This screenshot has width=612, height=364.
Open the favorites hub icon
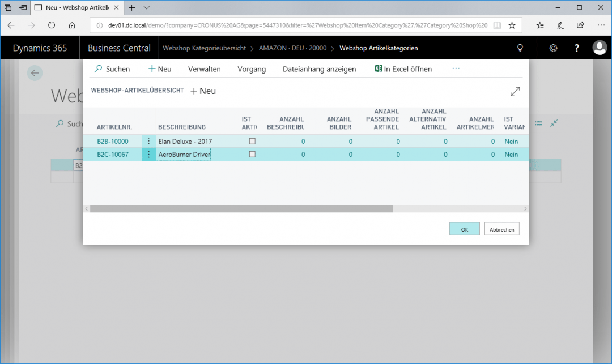540,25
